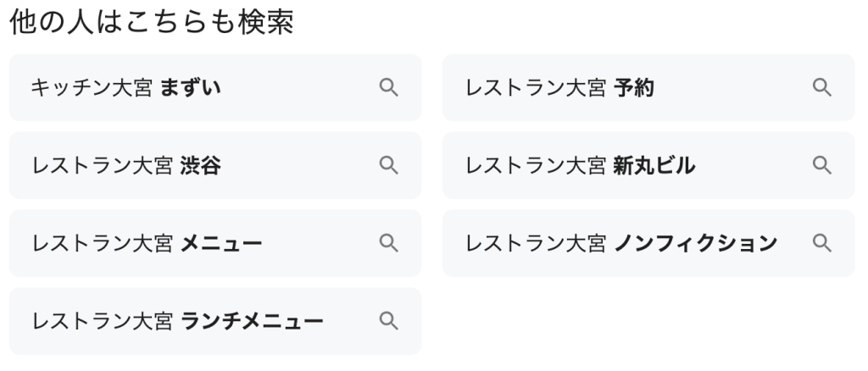Open the レストラン大宮 ランチメニュー suggestion
The width and height of the screenshot is (868, 371).
click(x=177, y=321)
